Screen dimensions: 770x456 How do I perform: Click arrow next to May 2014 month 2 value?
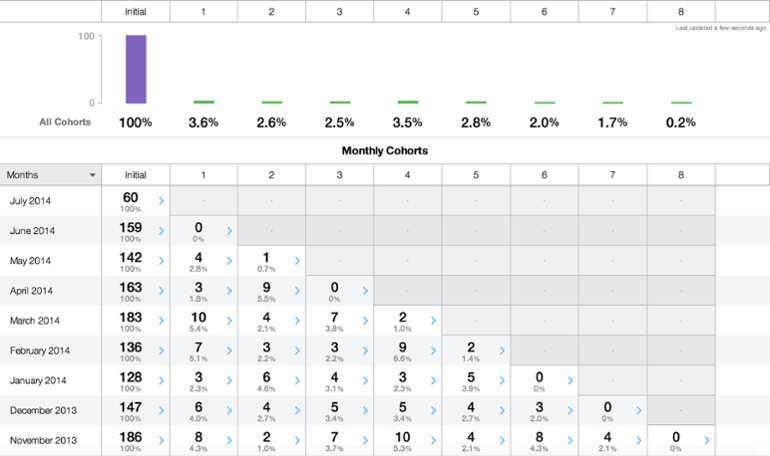point(297,261)
